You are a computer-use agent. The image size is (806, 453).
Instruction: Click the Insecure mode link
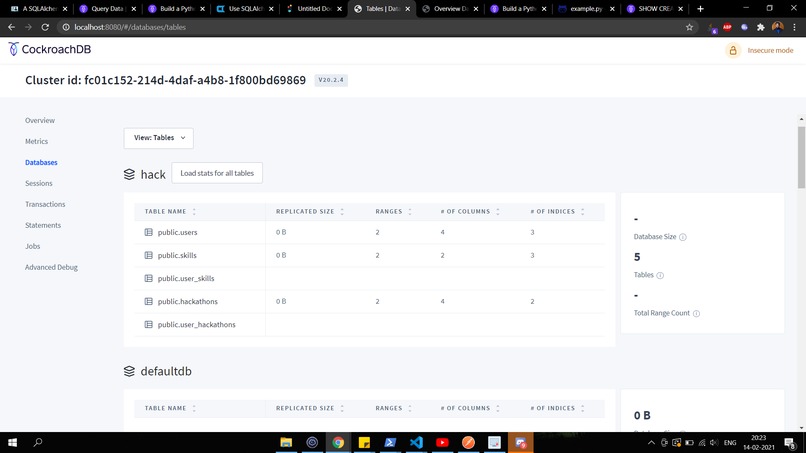(x=770, y=50)
